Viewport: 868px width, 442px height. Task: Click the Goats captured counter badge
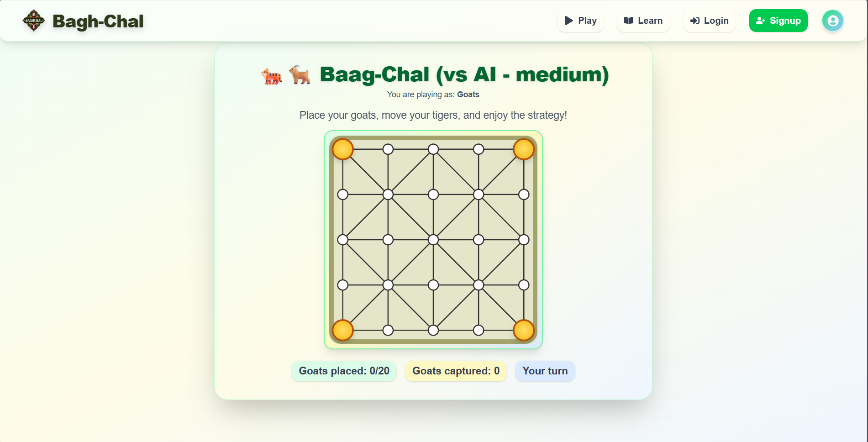(456, 371)
